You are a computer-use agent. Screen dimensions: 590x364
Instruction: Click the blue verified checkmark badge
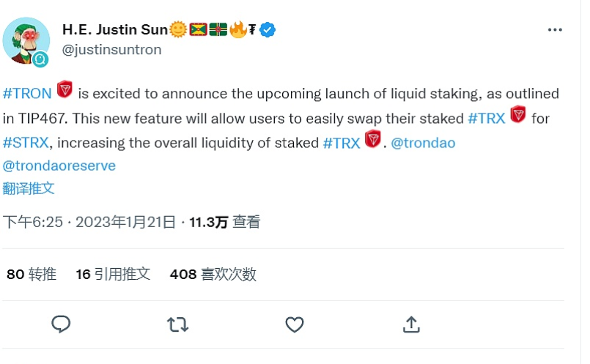coord(268,30)
